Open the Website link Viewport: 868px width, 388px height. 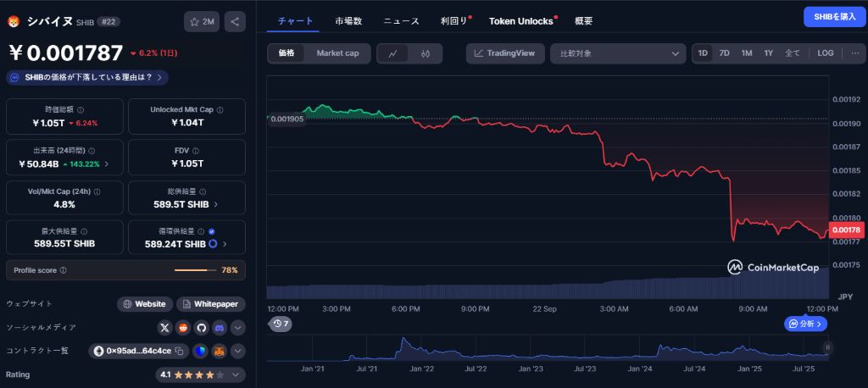(x=145, y=304)
